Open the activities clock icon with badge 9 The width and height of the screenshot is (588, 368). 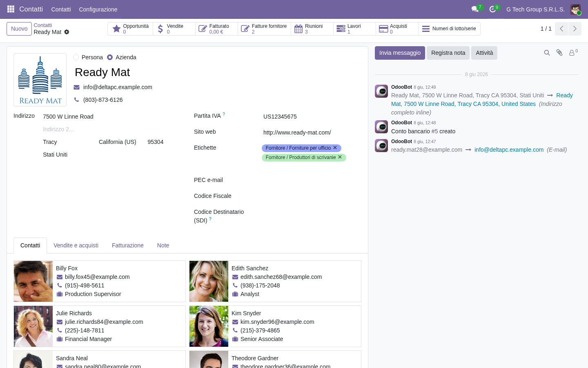[493, 9]
